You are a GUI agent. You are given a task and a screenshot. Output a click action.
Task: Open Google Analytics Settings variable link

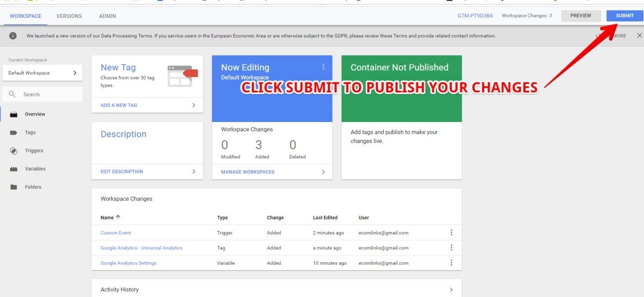click(x=128, y=263)
